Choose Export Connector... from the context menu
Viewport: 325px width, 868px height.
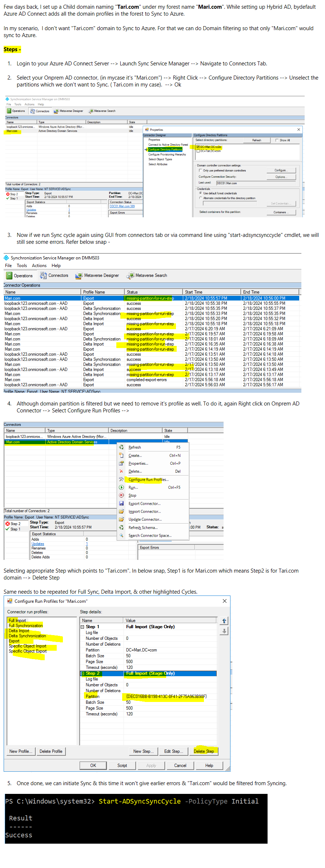153,504
